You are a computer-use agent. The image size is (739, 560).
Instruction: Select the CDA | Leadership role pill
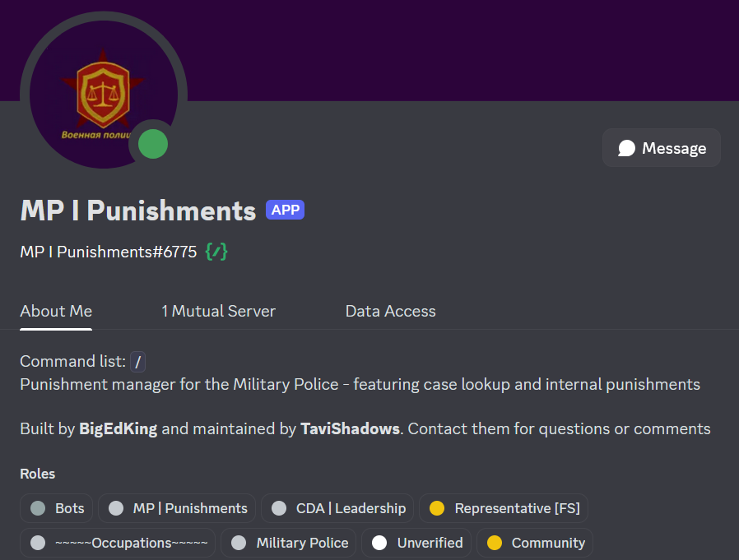click(x=337, y=508)
